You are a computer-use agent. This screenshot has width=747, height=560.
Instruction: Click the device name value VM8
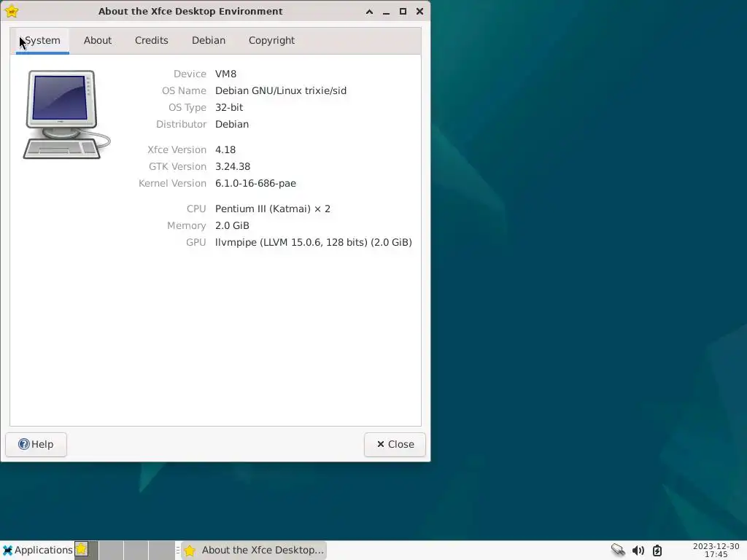226,74
